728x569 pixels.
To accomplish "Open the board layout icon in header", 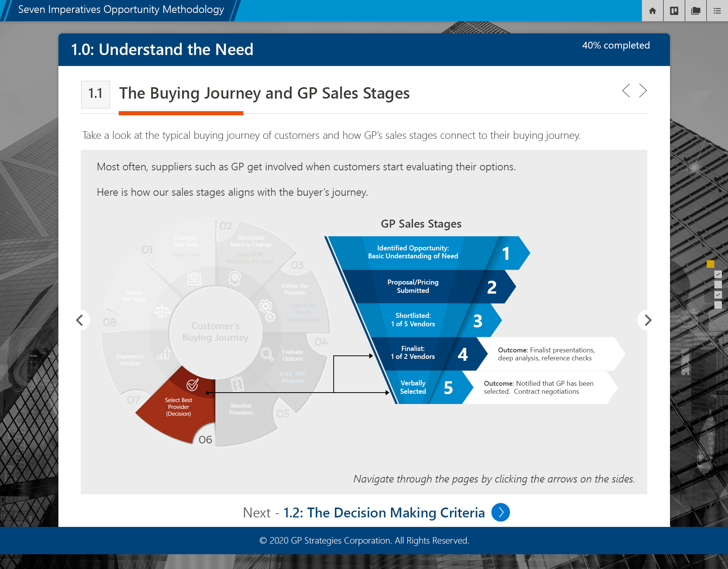I will coord(674,11).
